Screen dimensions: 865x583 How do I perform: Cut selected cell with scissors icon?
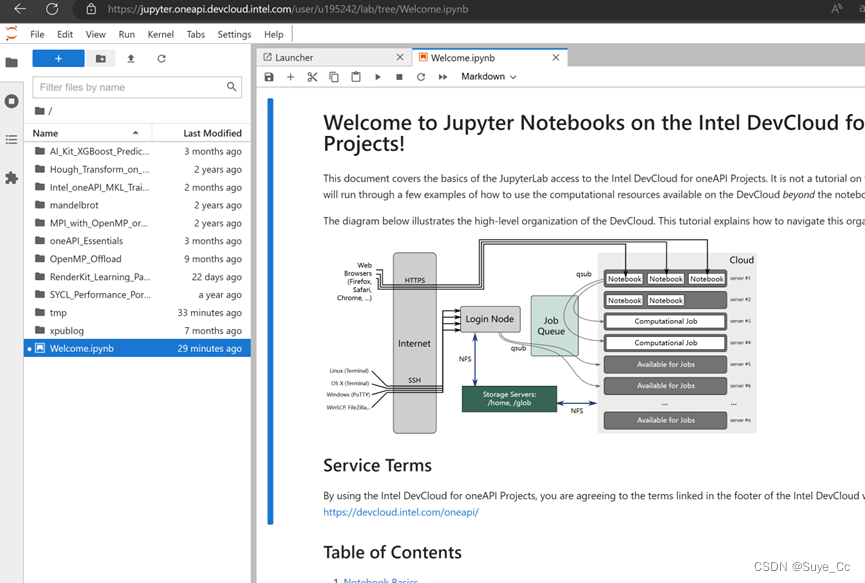[x=312, y=77]
